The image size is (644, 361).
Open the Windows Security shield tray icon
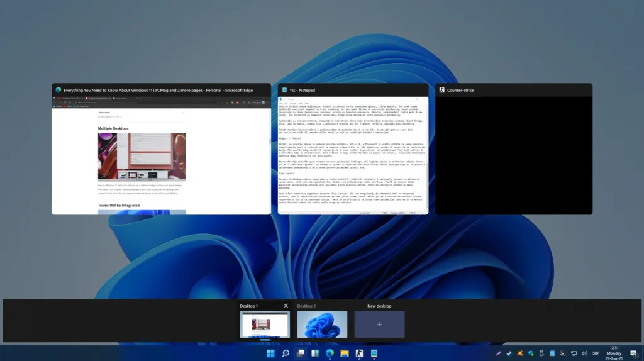(531, 353)
